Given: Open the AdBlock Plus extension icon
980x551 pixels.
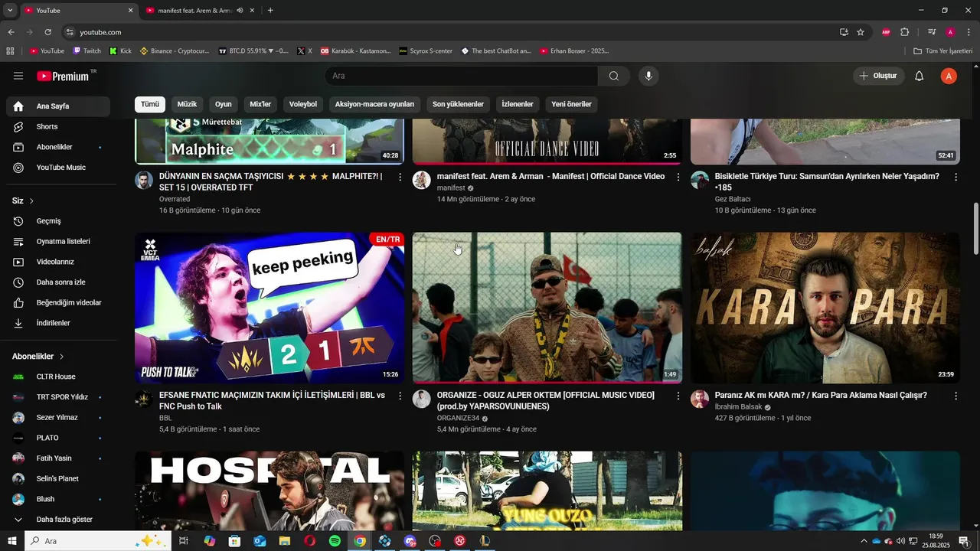Looking at the screenshot, I should click(x=886, y=32).
